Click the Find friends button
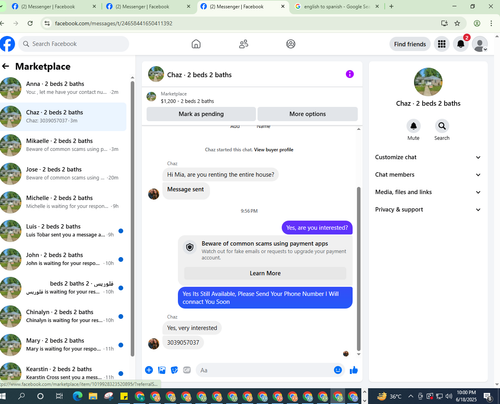 click(410, 44)
